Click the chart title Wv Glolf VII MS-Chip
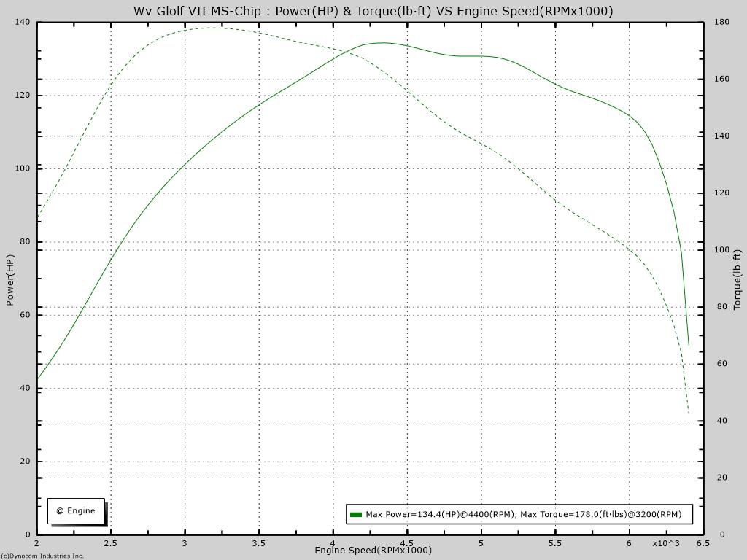 [x=373, y=11]
